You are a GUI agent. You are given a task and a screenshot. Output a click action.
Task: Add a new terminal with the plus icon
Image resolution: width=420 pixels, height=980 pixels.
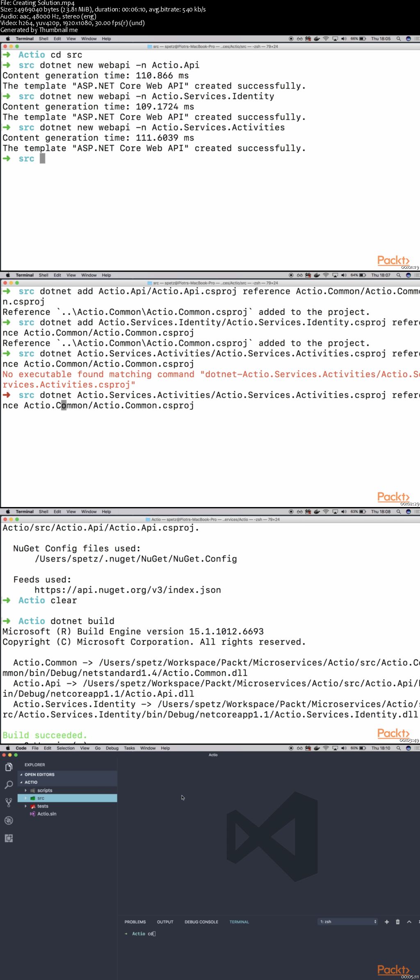point(386,922)
